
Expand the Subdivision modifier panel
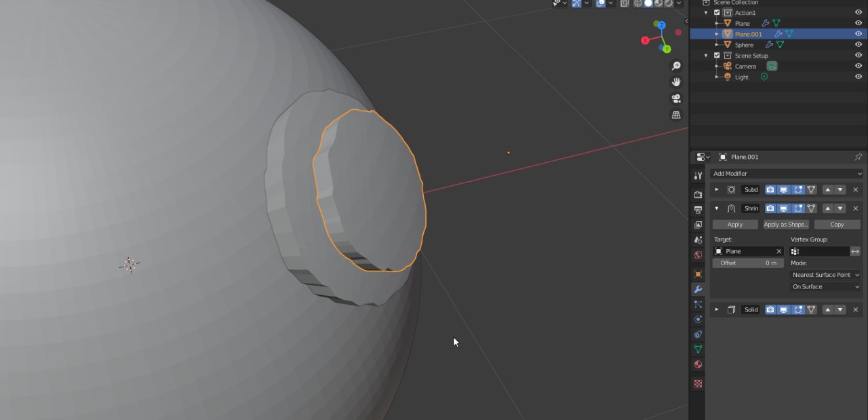[x=717, y=190]
